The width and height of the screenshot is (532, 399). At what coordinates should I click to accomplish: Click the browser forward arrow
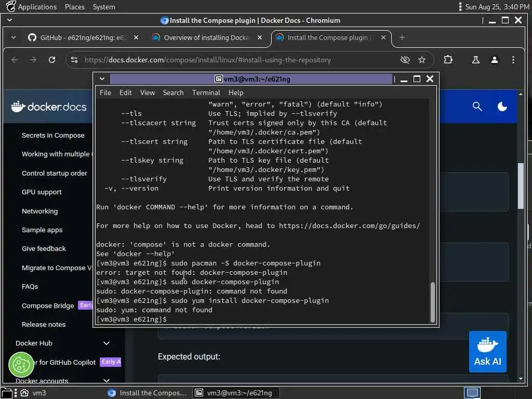33,60
